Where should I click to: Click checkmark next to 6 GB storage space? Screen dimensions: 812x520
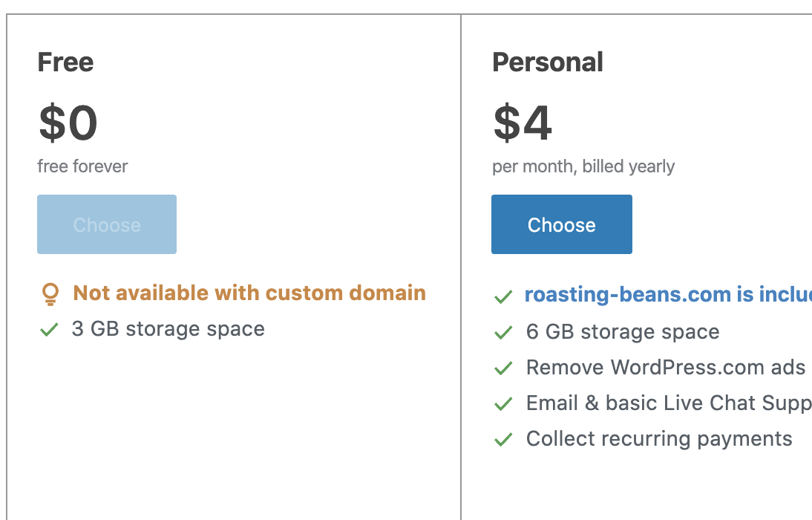(503, 332)
